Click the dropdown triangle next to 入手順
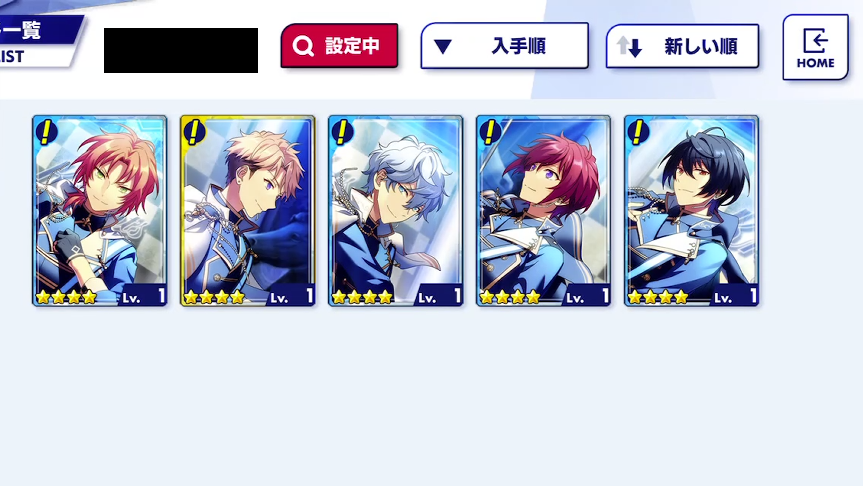The height and width of the screenshot is (486, 863). [443, 47]
